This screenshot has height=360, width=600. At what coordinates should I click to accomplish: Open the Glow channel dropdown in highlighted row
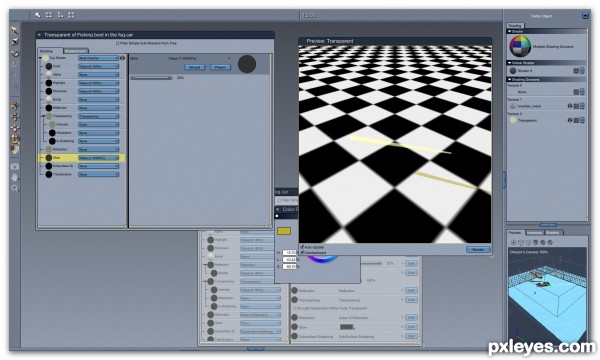pyautogui.click(x=98, y=158)
